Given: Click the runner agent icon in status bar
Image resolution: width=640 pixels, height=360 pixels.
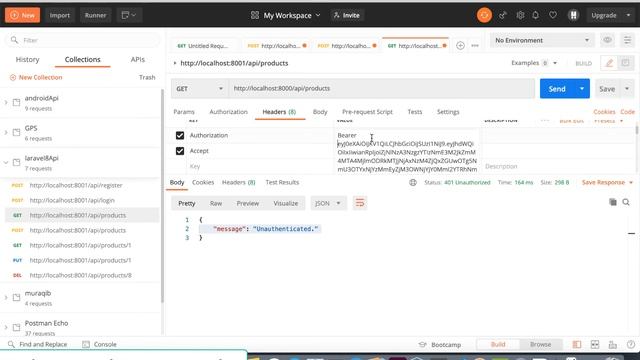Looking at the screenshot, I should click(x=613, y=345).
